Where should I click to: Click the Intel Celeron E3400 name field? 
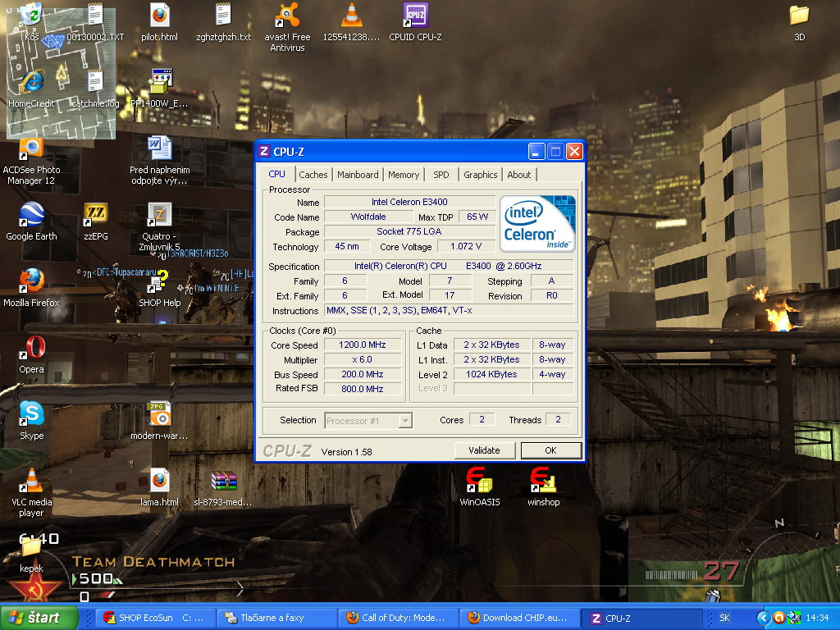(410, 202)
